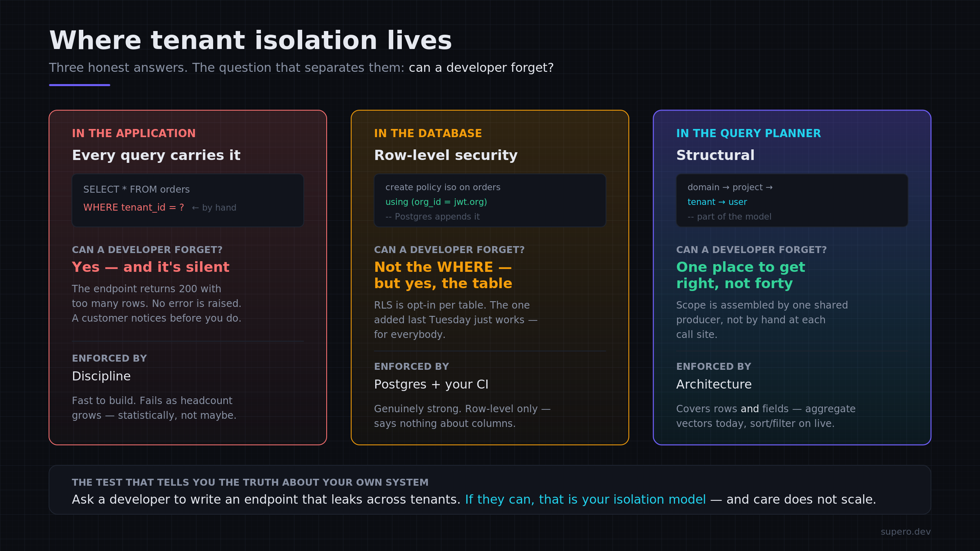This screenshot has width=980, height=551.
Task: Click 'THE TEST THAT TELLS YOU THE TRUTH' label
Action: click(250, 482)
